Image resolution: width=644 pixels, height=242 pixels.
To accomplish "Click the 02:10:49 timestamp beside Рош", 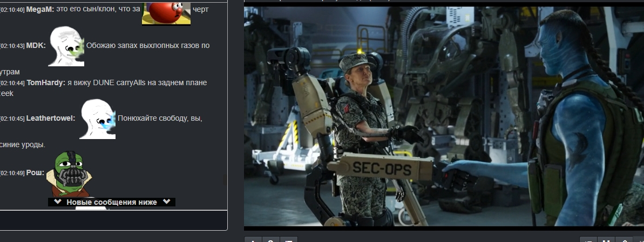I will point(12,174).
